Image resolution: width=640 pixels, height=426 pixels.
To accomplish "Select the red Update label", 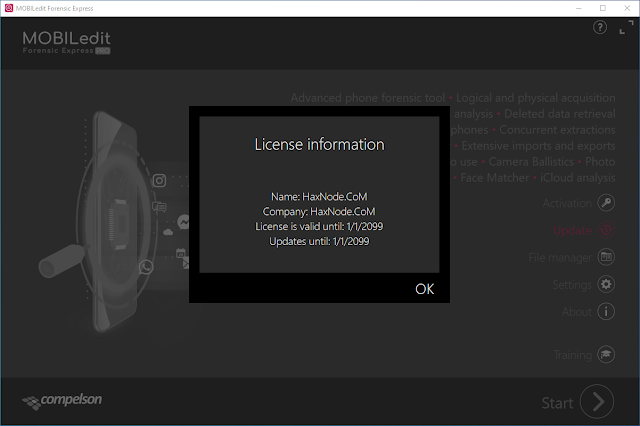I will 573,231.
